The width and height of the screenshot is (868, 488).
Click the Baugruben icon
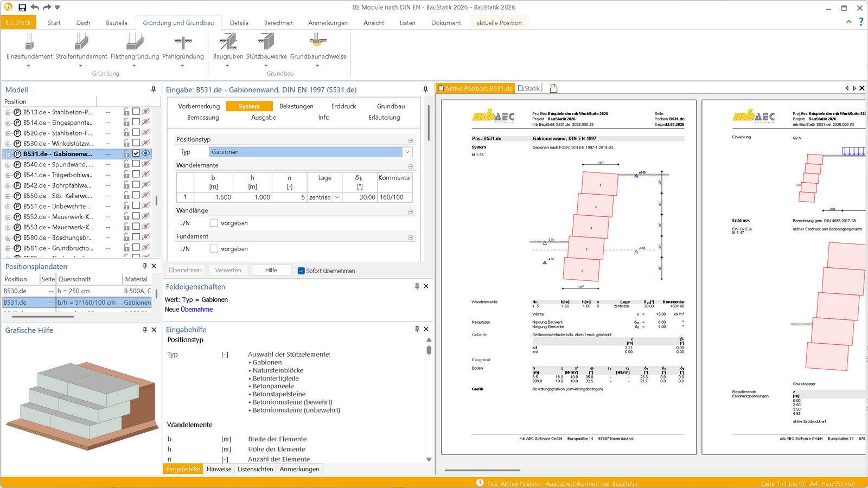click(228, 42)
